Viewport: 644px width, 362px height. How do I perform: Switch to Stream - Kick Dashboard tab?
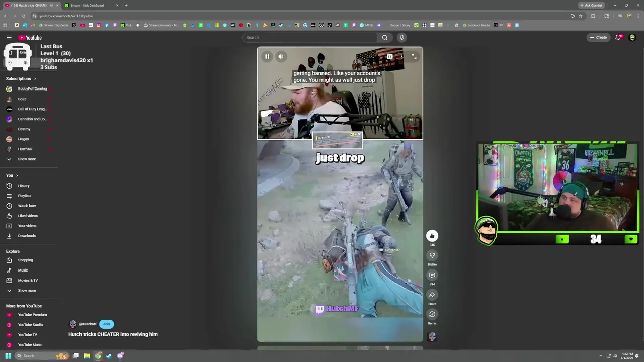click(91, 5)
